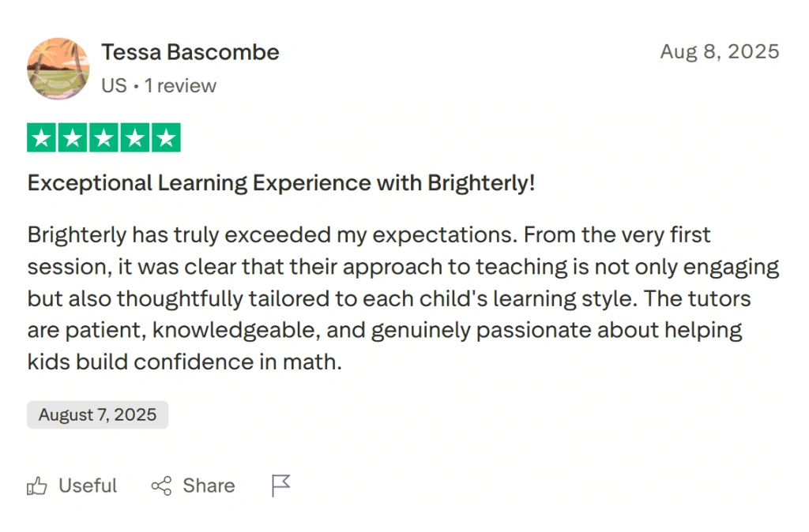This screenshot has height=532, width=809.
Task: Click the 'Useful' text label
Action: 87,485
